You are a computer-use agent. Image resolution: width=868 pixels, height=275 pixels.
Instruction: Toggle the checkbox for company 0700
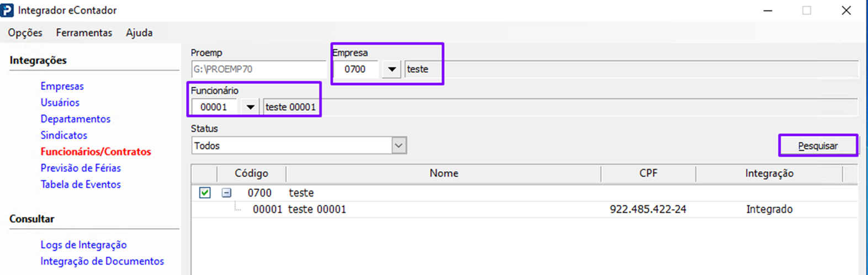point(205,193)
